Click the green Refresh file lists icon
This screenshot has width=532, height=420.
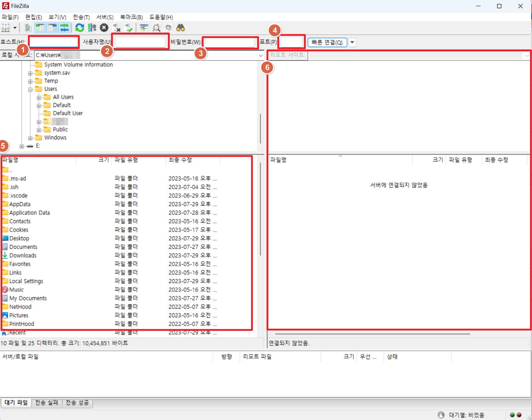coord(80,28)
